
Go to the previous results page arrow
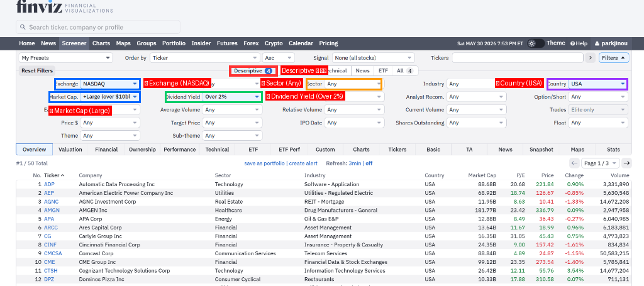pos(575,163)
